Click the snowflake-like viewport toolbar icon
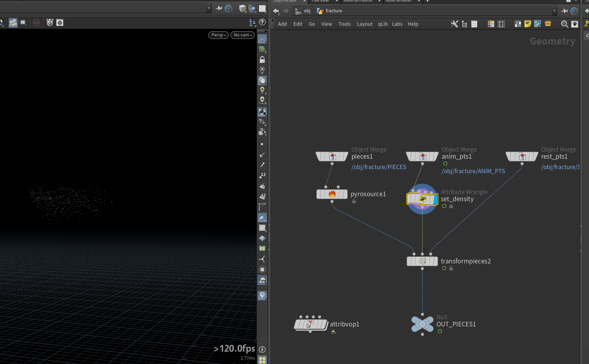The image size is (589, 364). coord(60,22)
